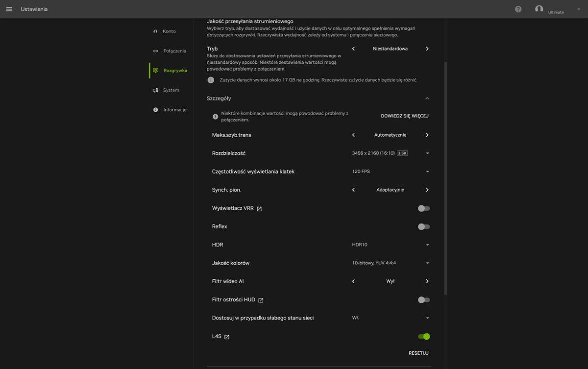Image resolution: width=588 pixels, height=369 pixels.
Task: Open external link icon beside L4S
Action: coord(227,337)
